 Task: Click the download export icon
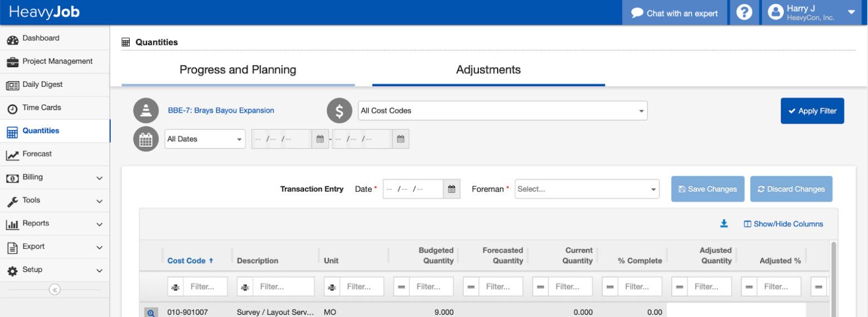coord(724,224)
